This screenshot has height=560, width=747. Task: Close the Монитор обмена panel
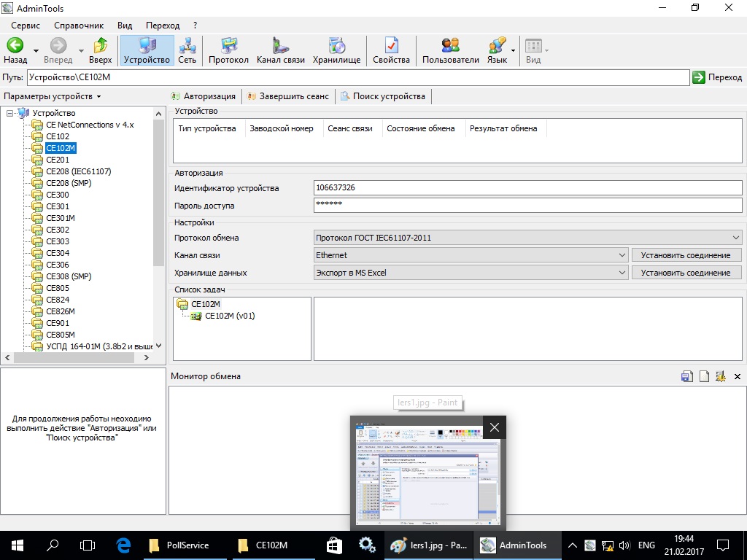coord(738,377)
